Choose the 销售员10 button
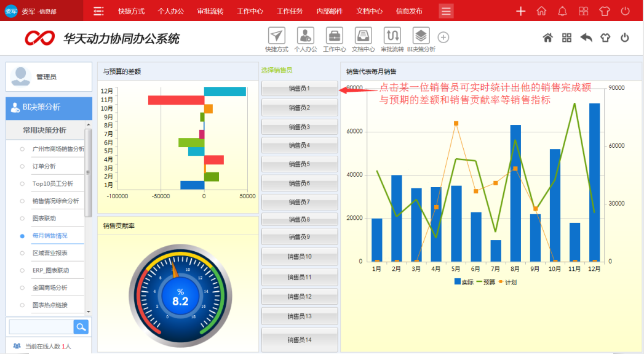The height and width of the screenshot is (354, 644). click(x=300, y=257)
